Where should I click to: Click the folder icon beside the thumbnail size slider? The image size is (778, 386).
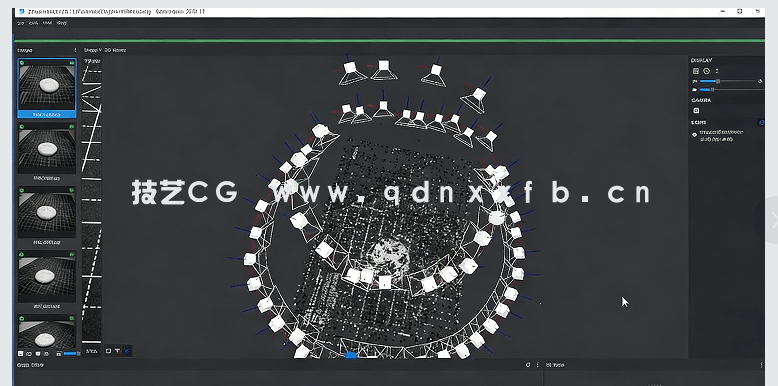point(59,354)
